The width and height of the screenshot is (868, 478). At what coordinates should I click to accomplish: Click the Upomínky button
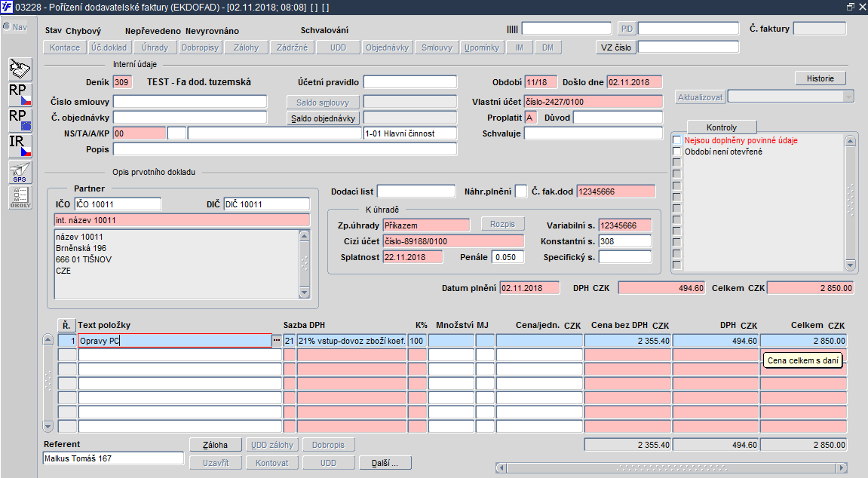(482, 47)
